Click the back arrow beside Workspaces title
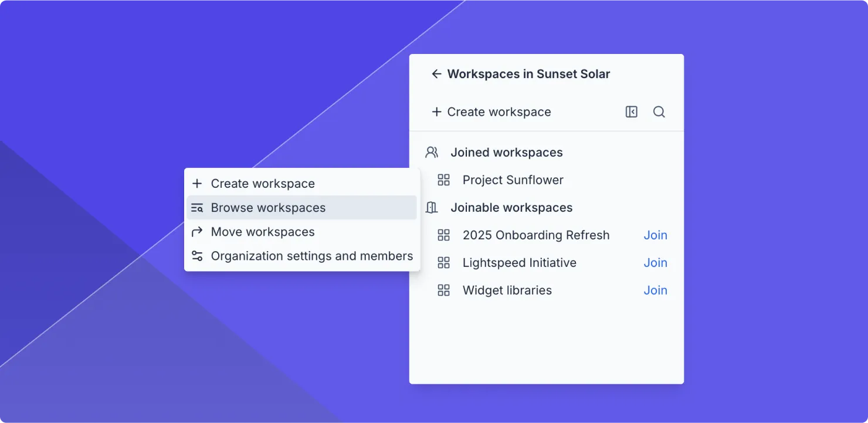 point(436,74)
